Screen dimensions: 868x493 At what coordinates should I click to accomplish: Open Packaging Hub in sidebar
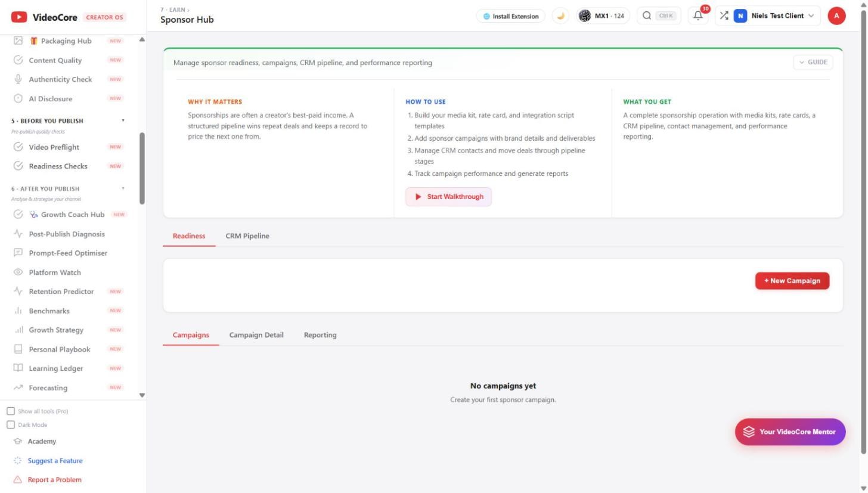pos(67,41)
